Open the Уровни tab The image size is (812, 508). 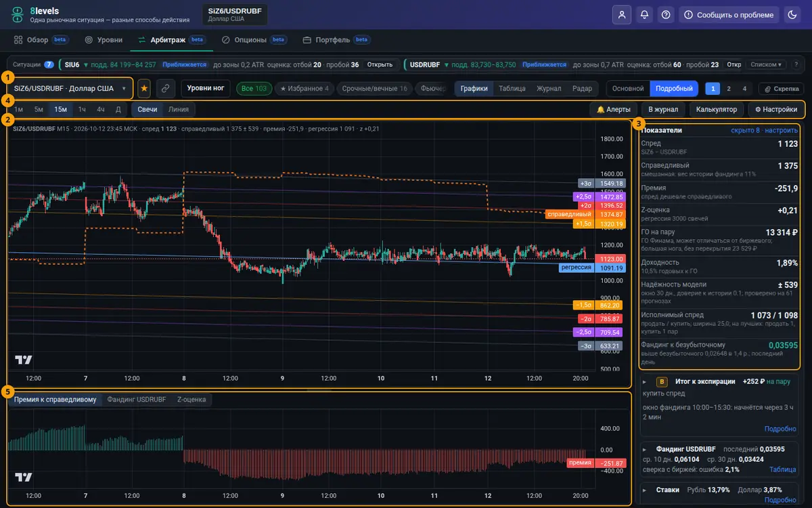tap(104, 40)
